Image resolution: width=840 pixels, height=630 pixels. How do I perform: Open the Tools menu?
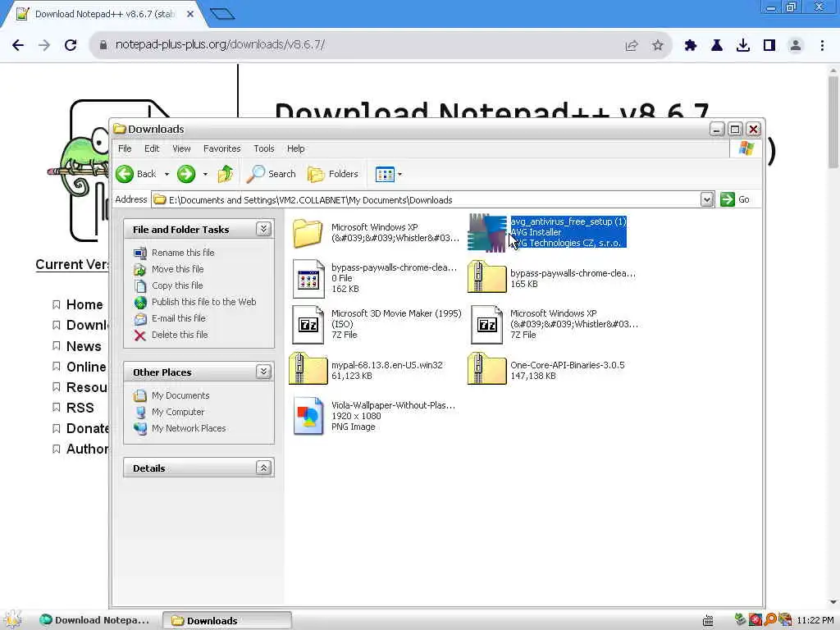pos(263,148)
